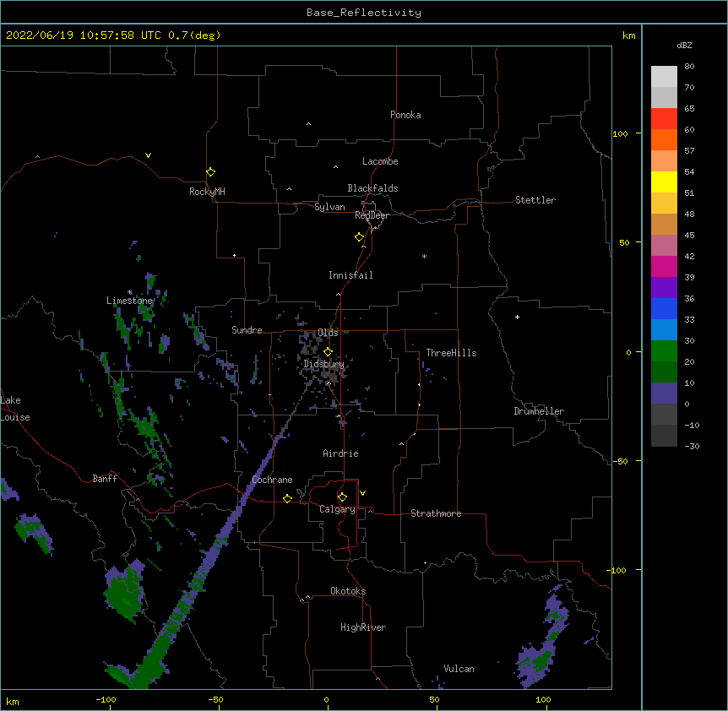This screenshot has width=728, height=711.
Task: Click the yellow diamond marker above Calgary label
Action: 342,497
